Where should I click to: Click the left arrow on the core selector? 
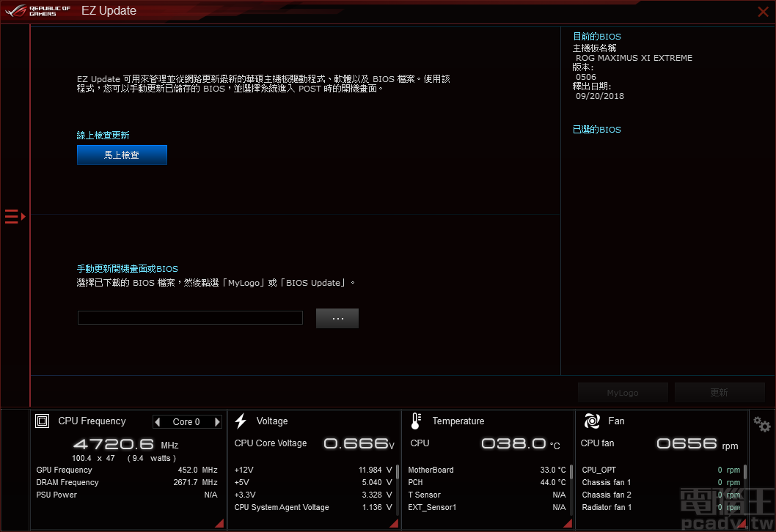click(x=159, y=421)
